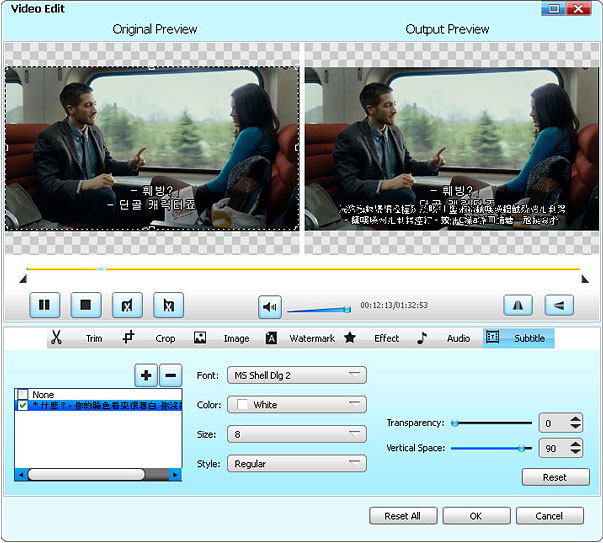Click the Transparency slider handle
The height and width of the screenshot is (543, 603).
coord(455,423)
